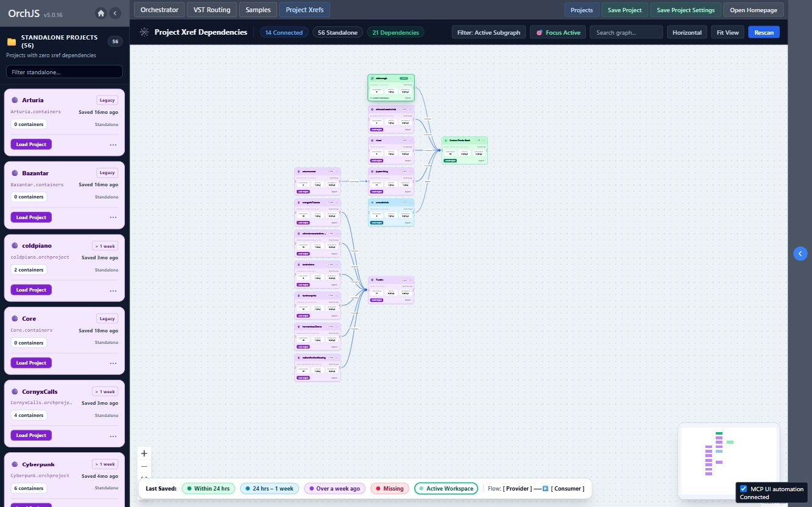The width and height of the screenshot is (812, 507).
Task: Click the > 1 week badge on coldpiano
Action: 105,246
